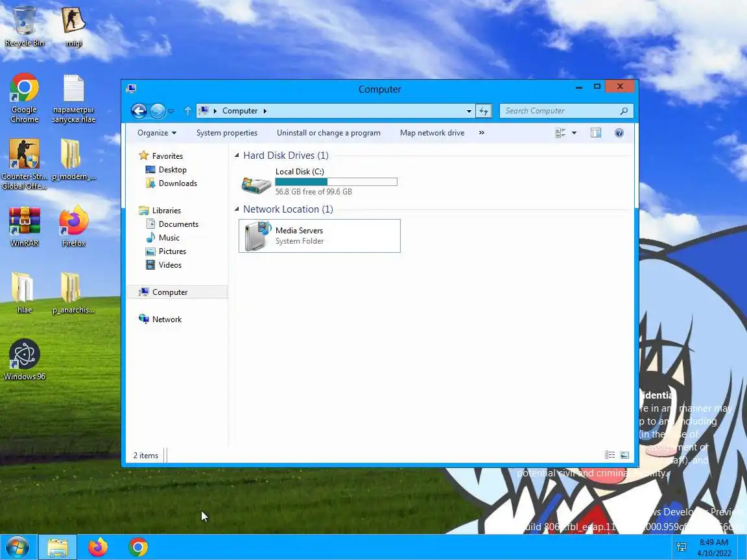Click the network tray icon
Screen dimensions: 747x560
pyautogui.click(x=682, y=547)
